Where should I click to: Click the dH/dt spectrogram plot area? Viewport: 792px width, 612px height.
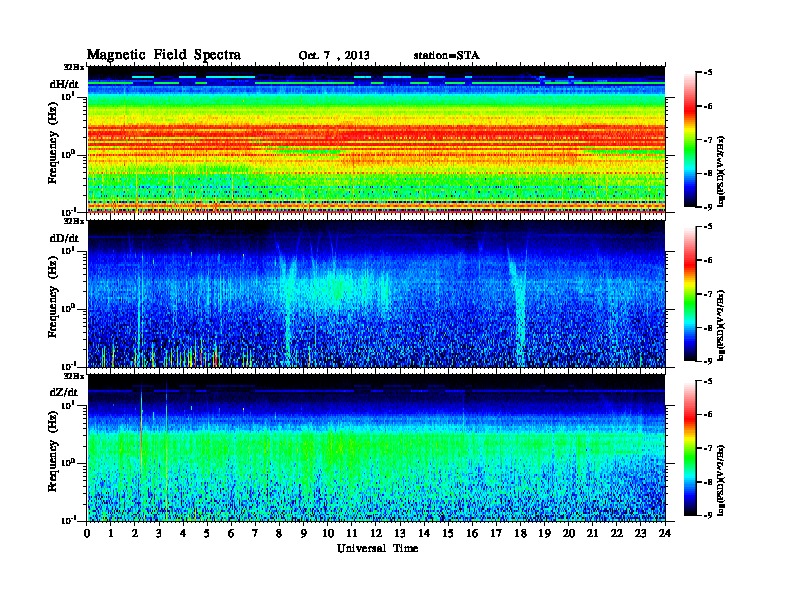click(x=376, y=140)
